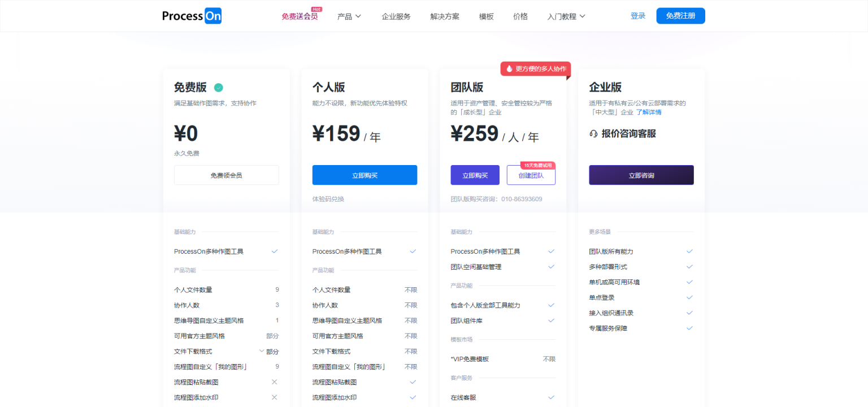Open the 了解详情 link under 企业版
Image resolution: width=868 pixels, height=407 pixels.
[x=649, y=112]
